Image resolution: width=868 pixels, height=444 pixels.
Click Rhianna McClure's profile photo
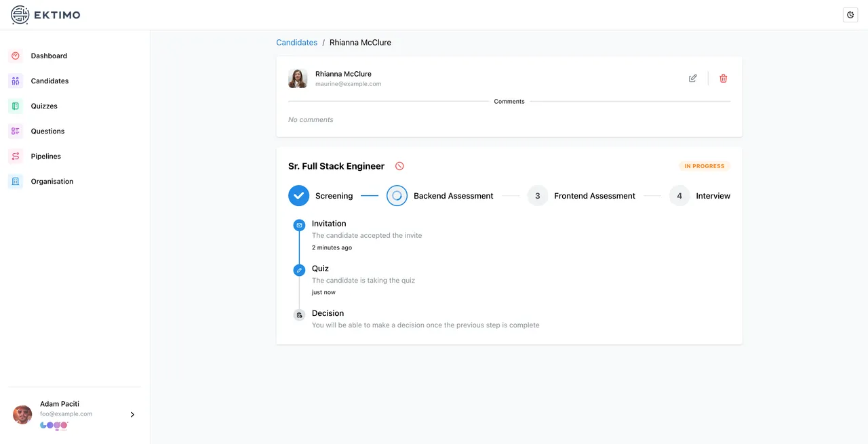coord(298,79)
